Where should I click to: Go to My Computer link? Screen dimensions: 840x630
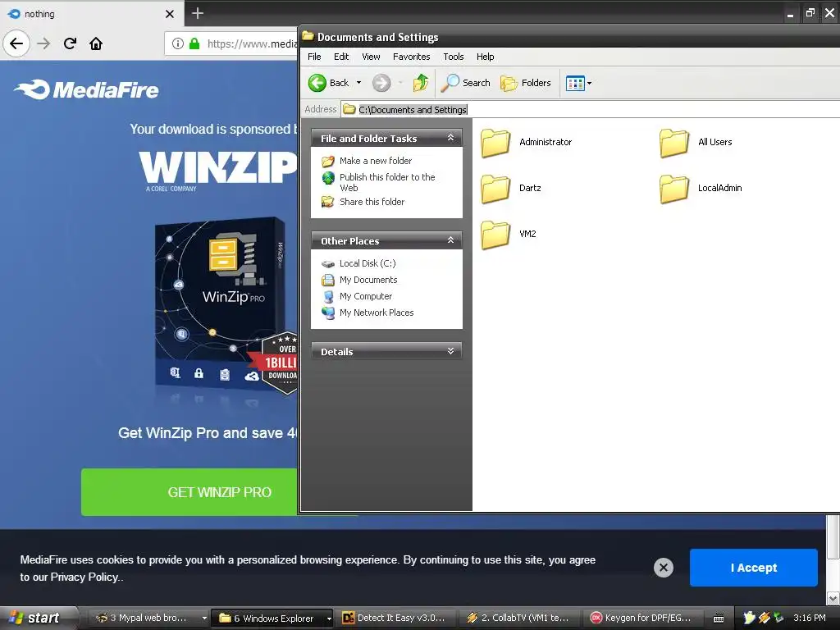tap(365, 296)
